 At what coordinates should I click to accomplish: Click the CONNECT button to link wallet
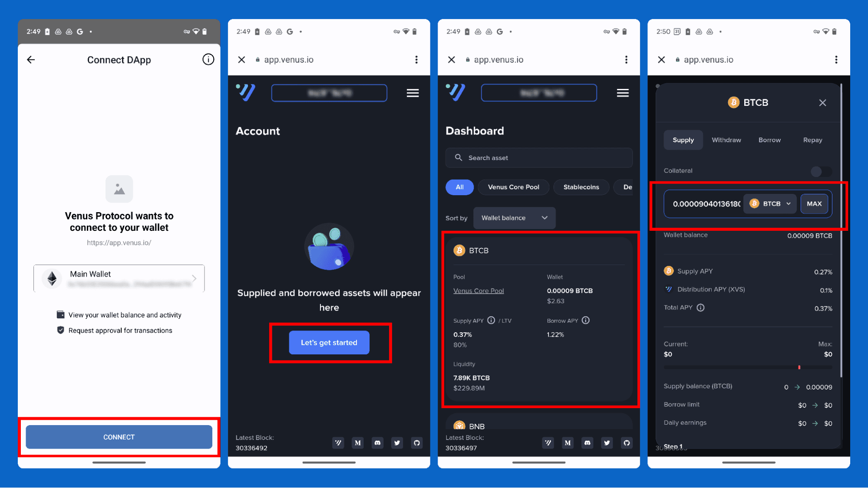[119, 437]
